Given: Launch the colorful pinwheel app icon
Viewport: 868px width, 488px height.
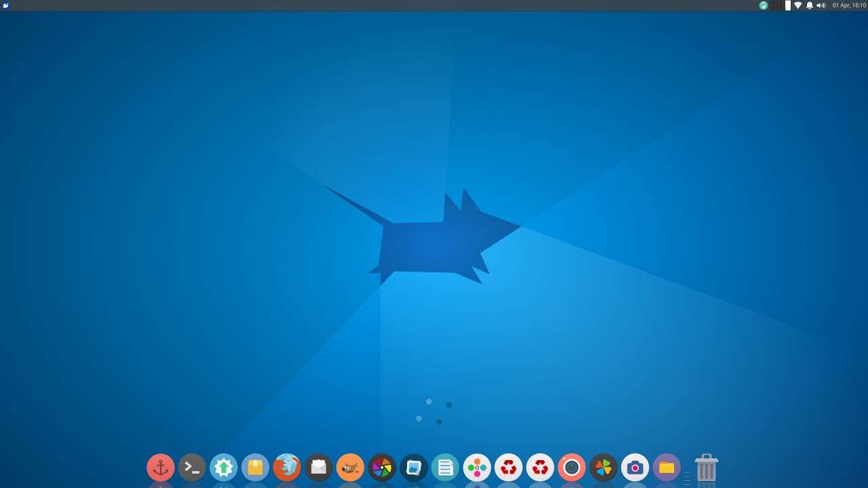Looking at the screenshot, I should pyautogui.click(x=604, y=468).
